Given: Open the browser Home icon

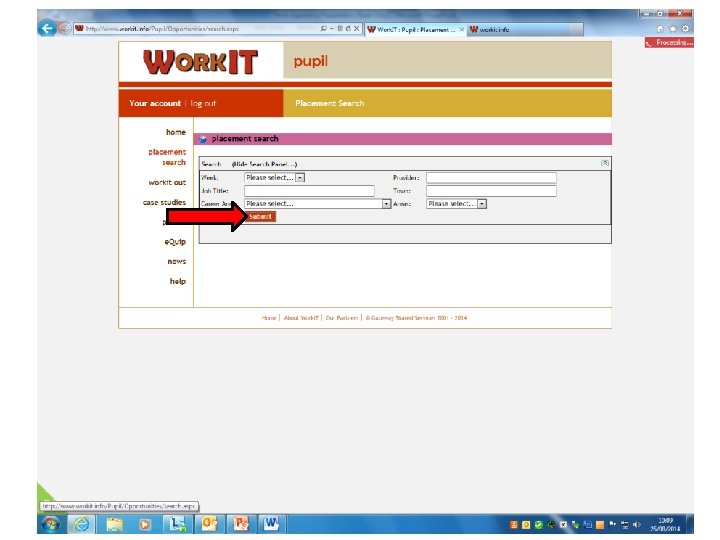Looking at the screenshot, I should click(660, 28).
